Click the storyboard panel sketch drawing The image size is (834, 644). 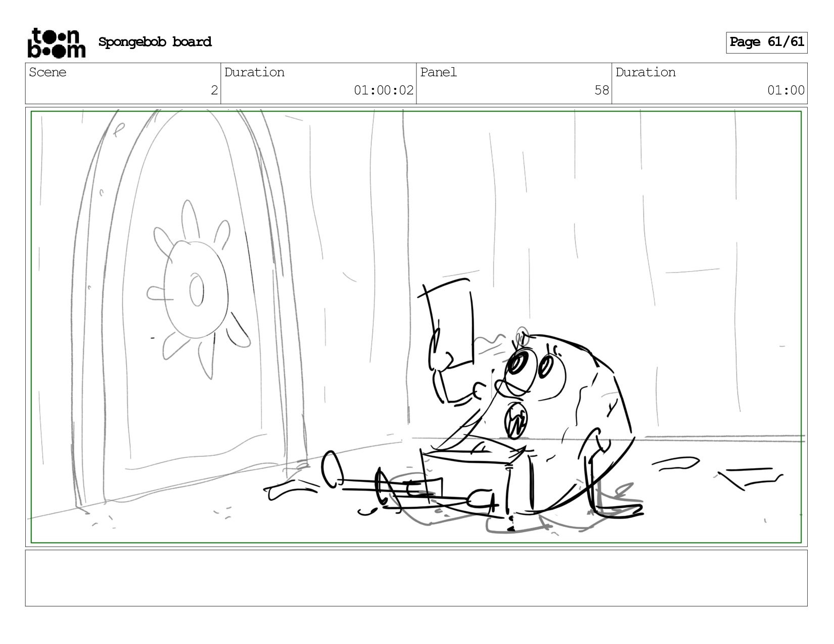point(416,327)
